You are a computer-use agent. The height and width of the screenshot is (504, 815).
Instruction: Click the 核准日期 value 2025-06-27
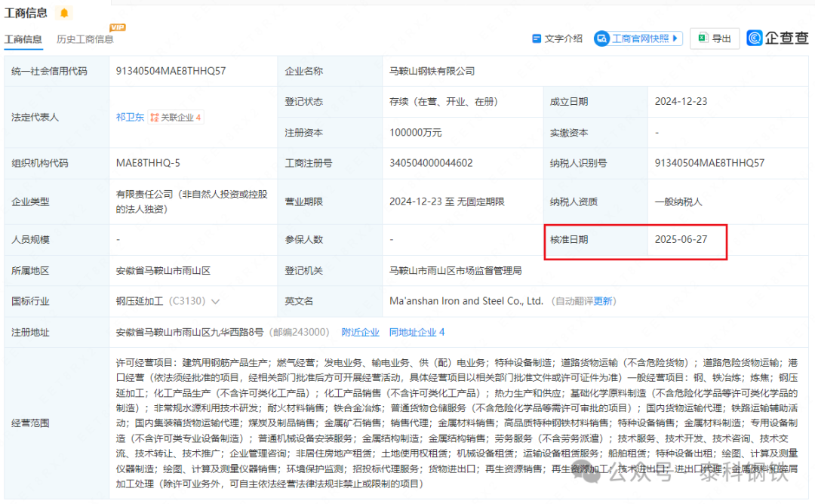(681, 240)
